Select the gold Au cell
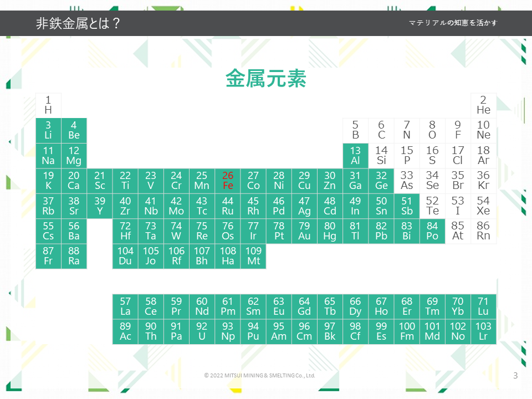This screenshot has height=399, width=532. (x=304, y=231)
